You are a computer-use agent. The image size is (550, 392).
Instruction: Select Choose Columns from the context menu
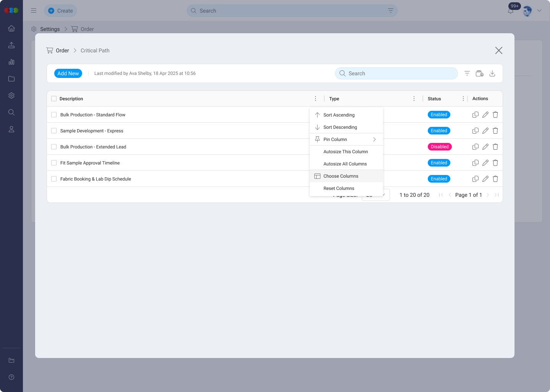click(341, 176)
